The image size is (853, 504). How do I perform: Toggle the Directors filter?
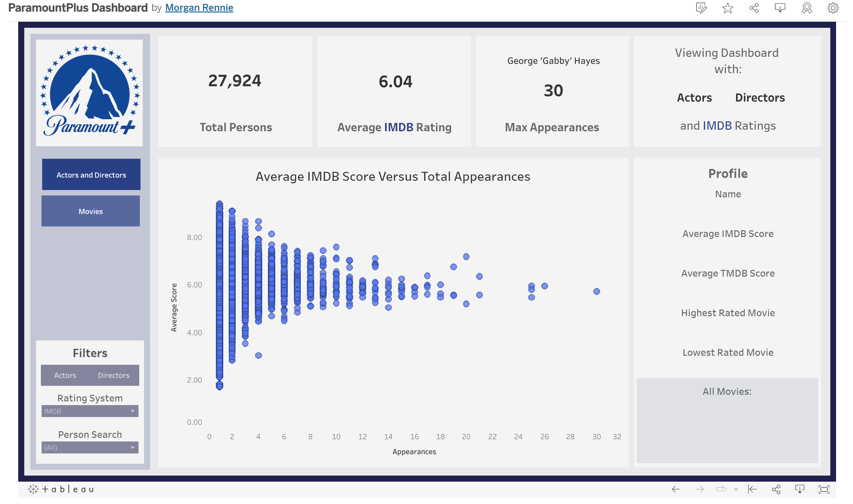click(114, 375)
